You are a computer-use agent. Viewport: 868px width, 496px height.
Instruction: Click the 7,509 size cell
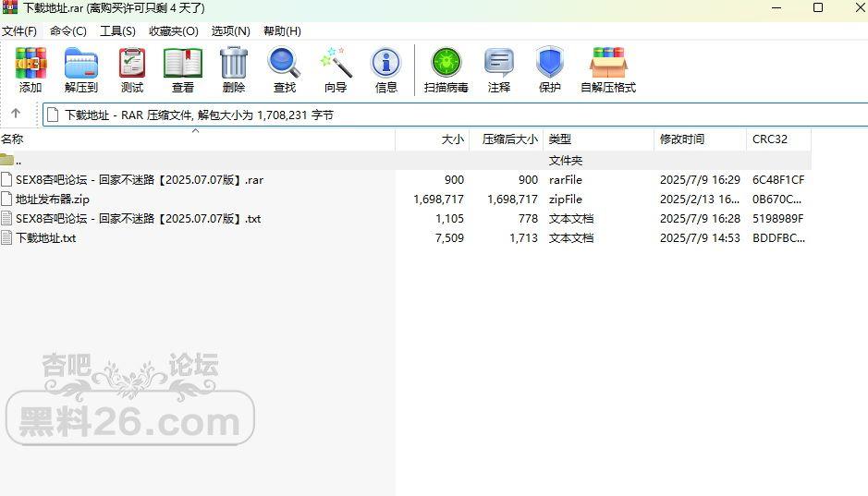pos(449,237)
